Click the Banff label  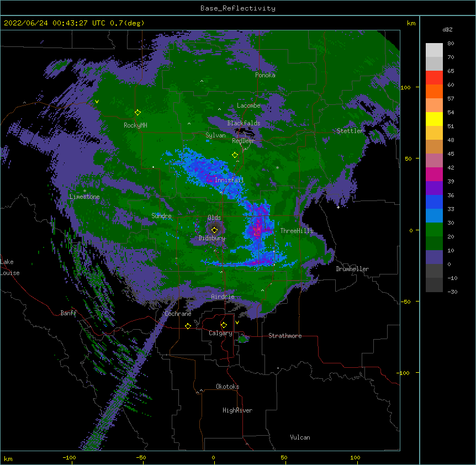[68, 313]
